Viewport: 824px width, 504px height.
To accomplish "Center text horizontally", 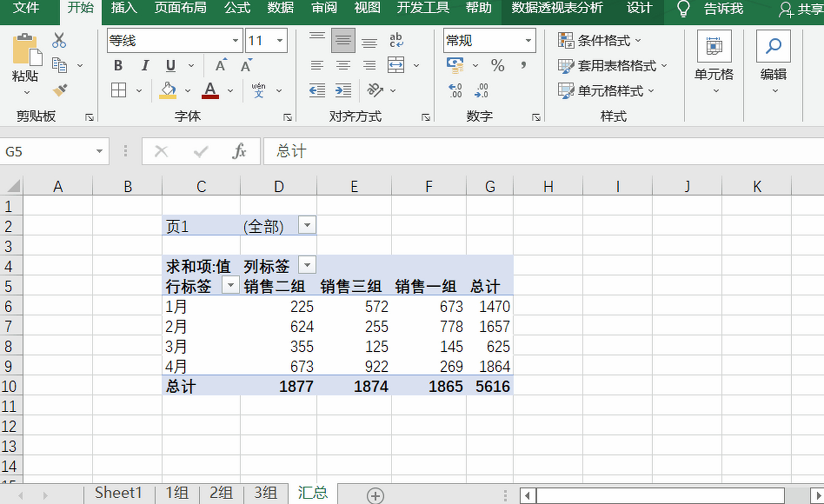I will [x=343, y=65].
